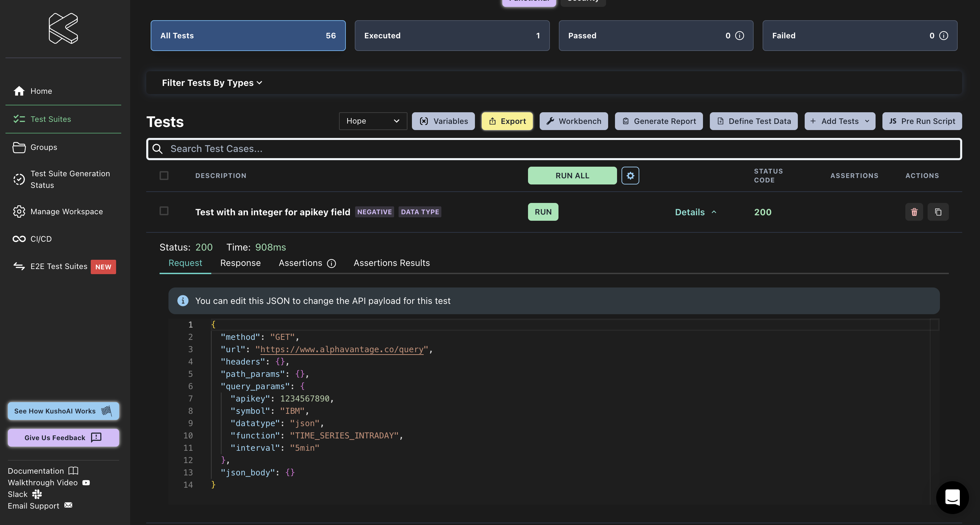980x525 pixels.
Task: Select the Passed tests card
Action: point(656,36)
